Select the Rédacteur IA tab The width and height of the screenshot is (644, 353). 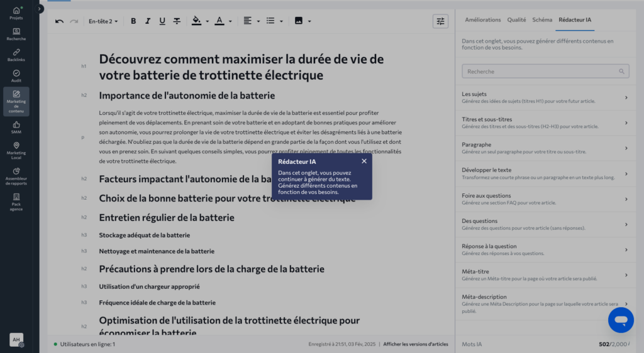[x=575, y=19]
